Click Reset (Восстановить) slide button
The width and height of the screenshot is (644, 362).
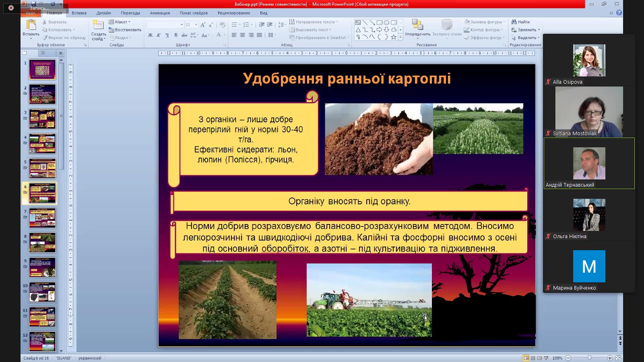coord(125,30)
